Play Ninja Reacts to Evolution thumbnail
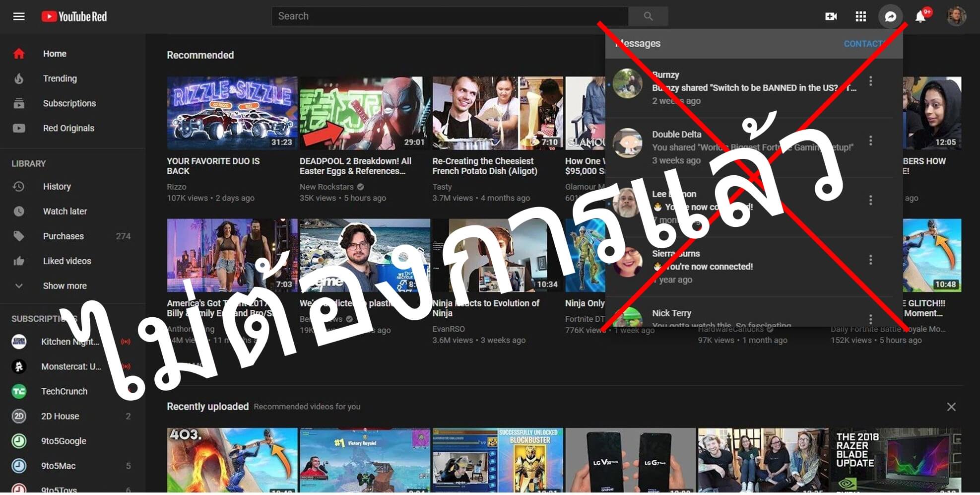This screenshot has width=980, height=495. [498, 255]
